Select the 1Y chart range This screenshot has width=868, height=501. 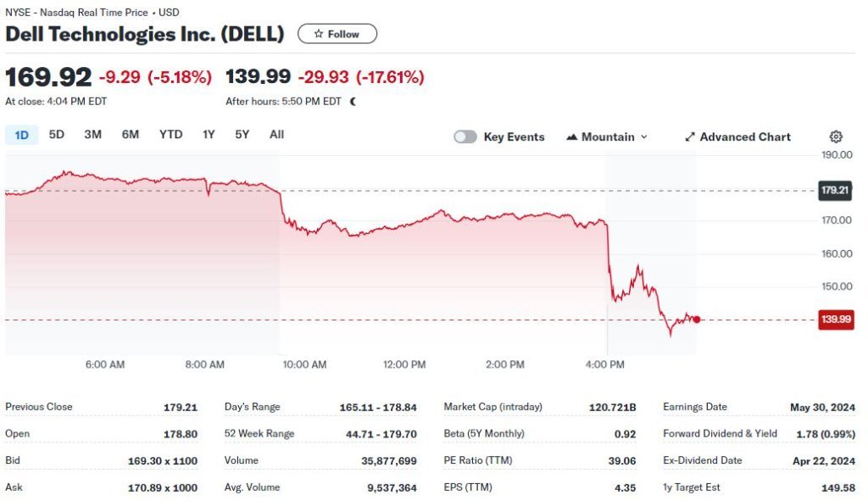[x=209, y=134]
